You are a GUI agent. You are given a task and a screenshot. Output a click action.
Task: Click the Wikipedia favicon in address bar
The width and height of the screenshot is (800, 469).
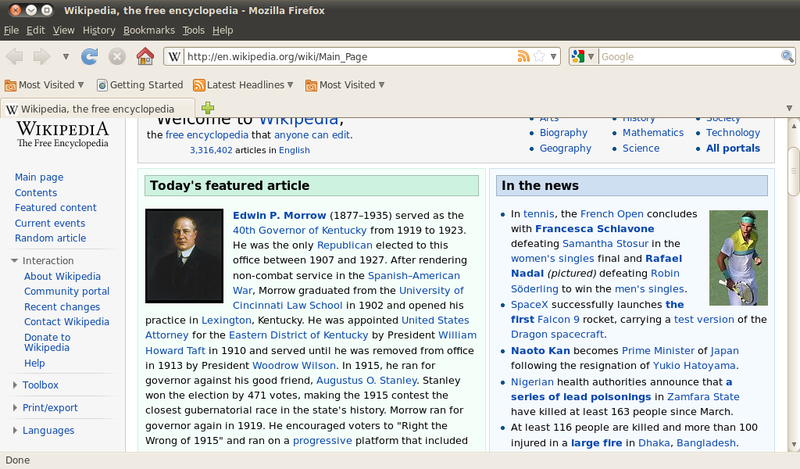(x=174, y=57)
